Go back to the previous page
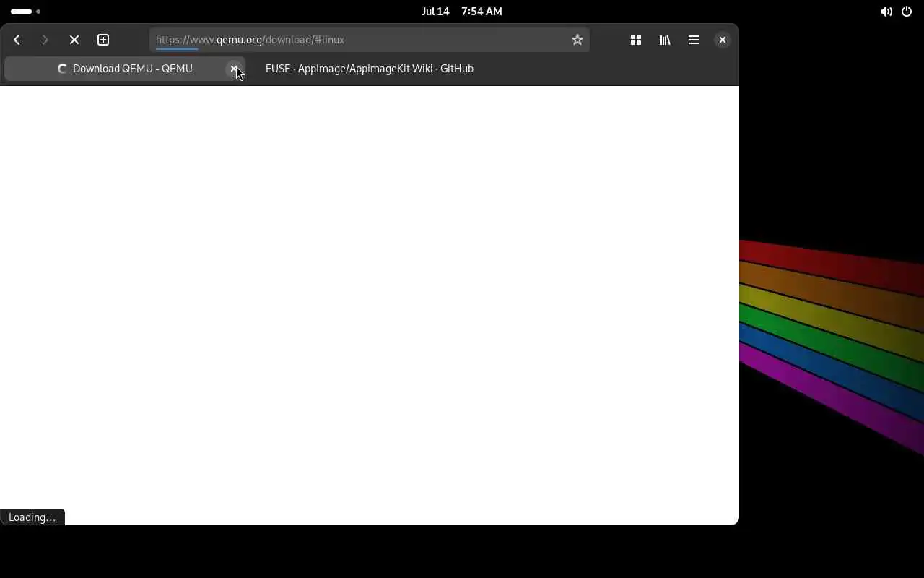 coord(17,40)
